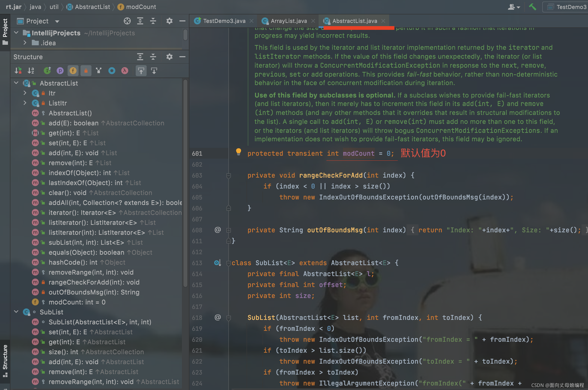Click the light bulb intention icon

(x=238, y=151)
